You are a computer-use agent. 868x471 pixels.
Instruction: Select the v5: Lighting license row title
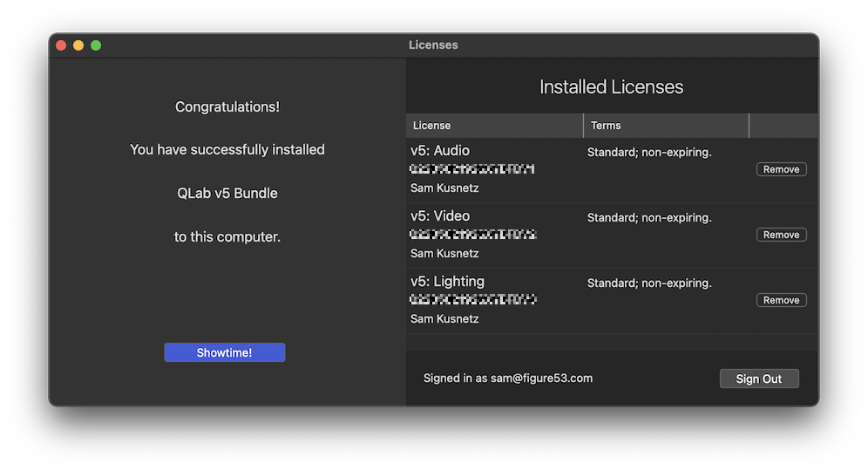(x=447, y=282)
